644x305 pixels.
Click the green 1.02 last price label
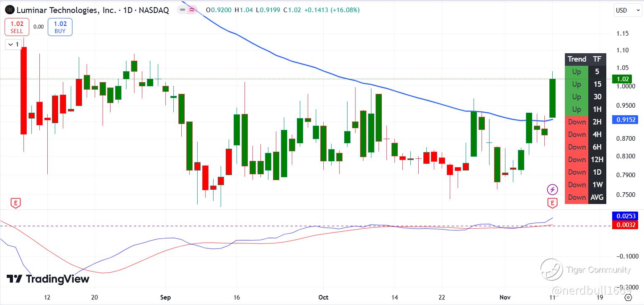(623, 79)
